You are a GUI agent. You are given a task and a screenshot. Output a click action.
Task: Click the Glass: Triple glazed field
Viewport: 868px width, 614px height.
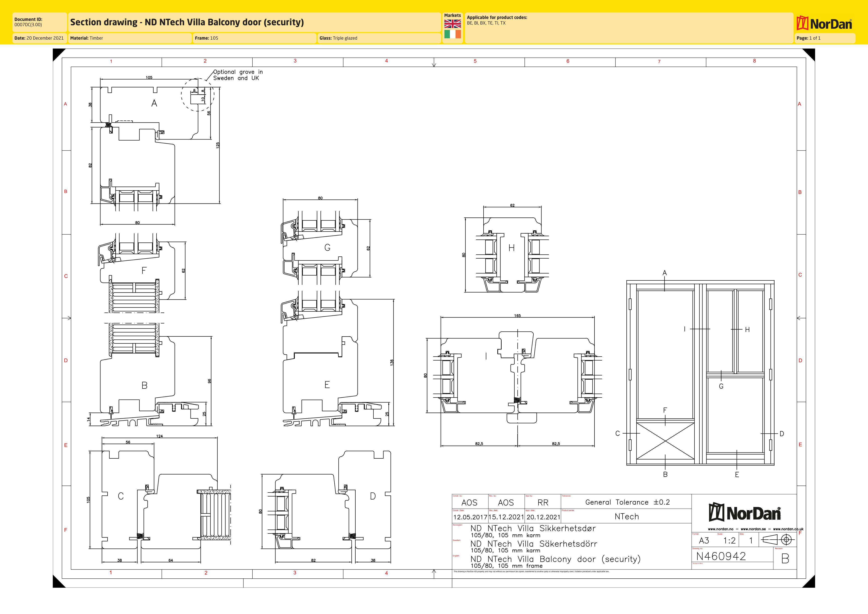pos(379,38)
